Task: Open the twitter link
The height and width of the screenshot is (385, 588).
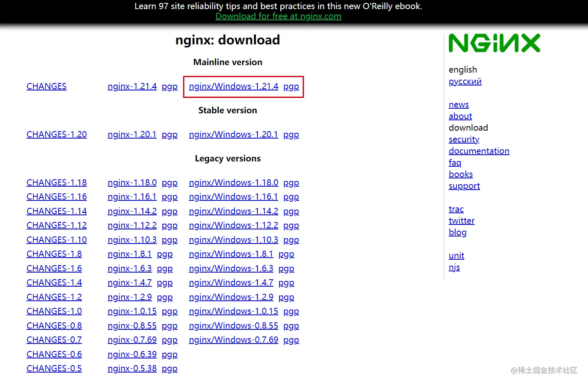Action: (461, 221)
